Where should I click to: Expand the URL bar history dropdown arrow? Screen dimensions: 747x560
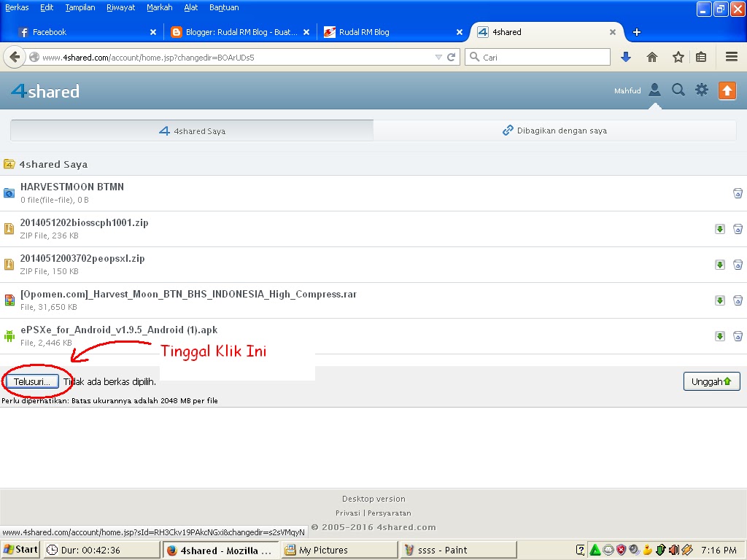438,57
